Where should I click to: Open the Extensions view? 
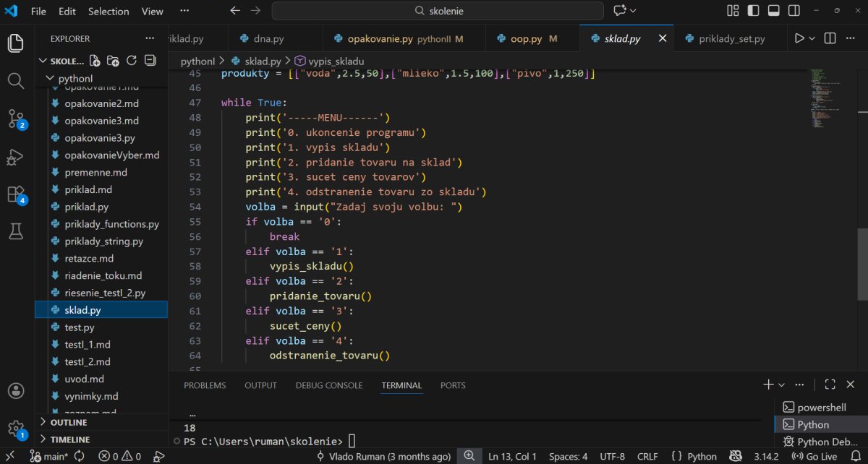16,194
